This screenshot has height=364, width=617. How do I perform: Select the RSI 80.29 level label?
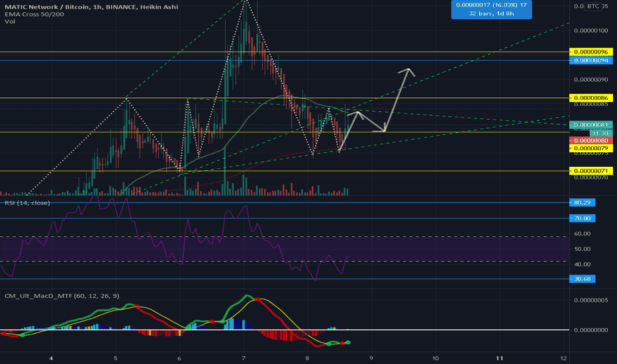click(x=583, y=203)
